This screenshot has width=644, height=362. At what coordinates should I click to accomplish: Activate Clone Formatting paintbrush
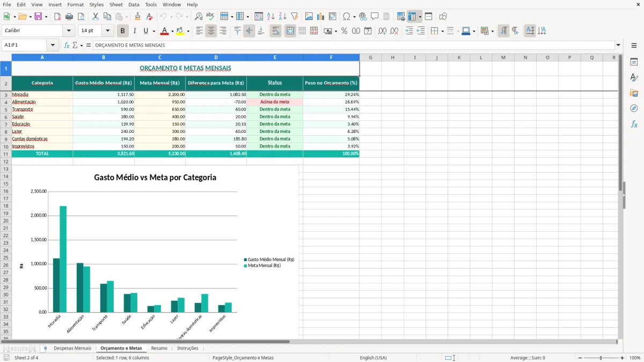click(x=138, y=17)
